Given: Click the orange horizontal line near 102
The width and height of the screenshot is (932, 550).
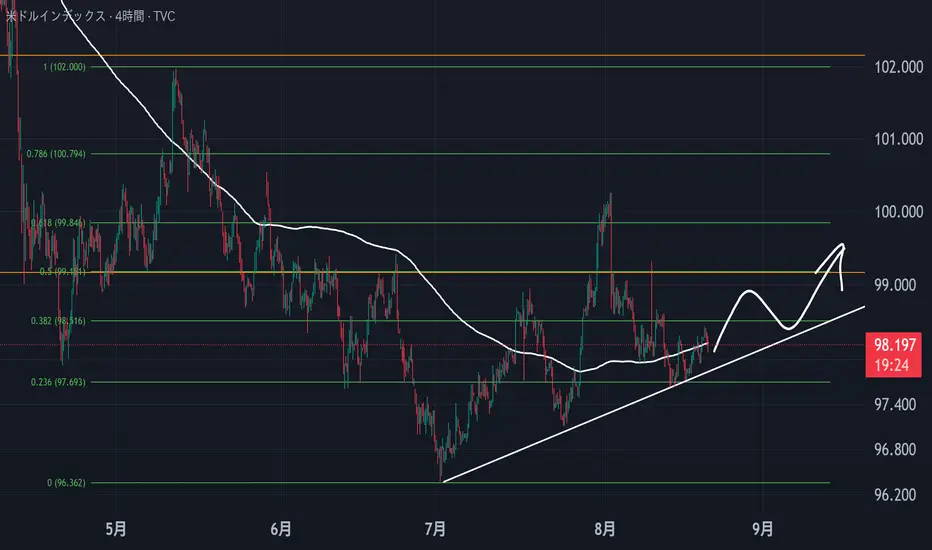Looking at the screenshot, I should (432, 55).
